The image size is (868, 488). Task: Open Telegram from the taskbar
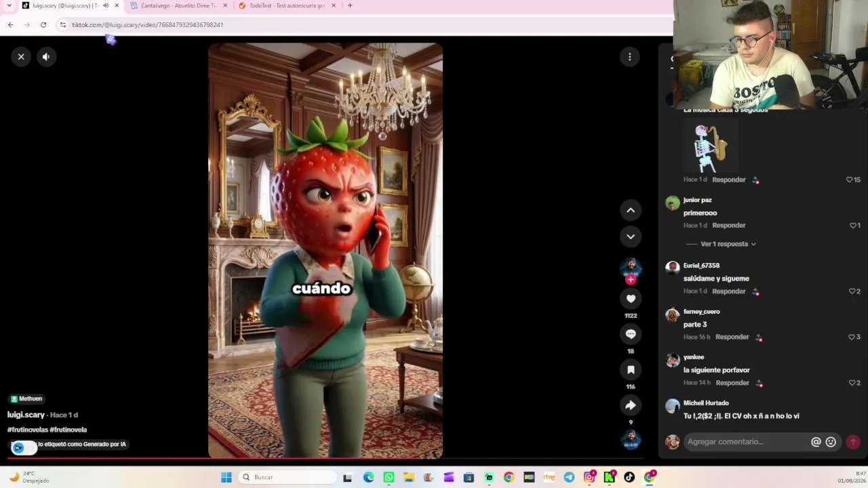tap(569, 477)
